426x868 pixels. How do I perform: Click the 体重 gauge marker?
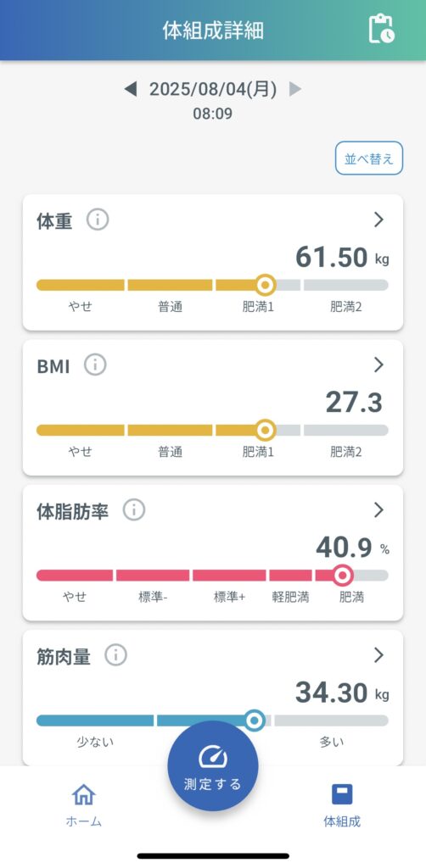pyautogui.click(x=266, y=285)
